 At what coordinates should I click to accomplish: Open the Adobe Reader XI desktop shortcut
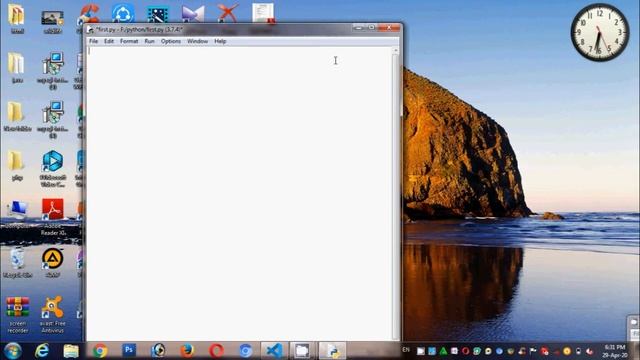pos(53,217)
